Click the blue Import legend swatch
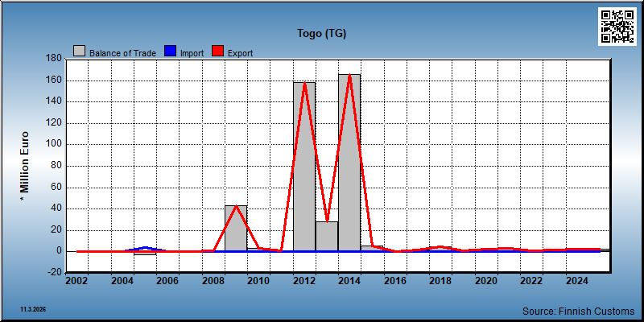 pos(170,51)
